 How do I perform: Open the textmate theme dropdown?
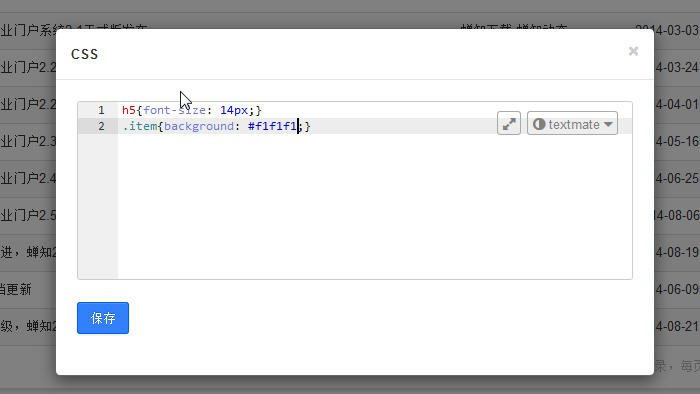(x=572, y=124)
